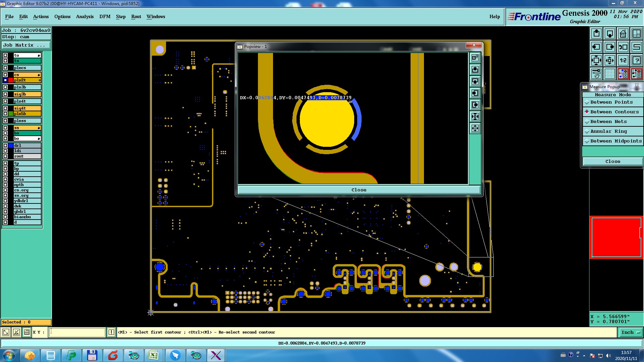Click the Job Matrix button
The height and width of the screenshot is (362, 644).
point(26,45)
